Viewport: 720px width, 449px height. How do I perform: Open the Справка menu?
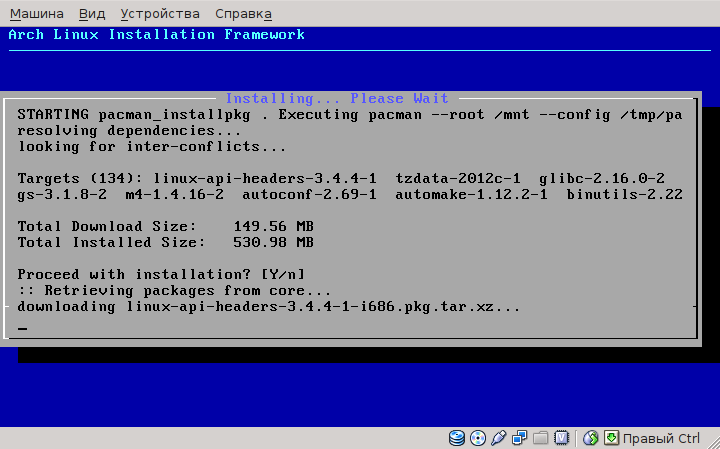pyautogui.click(x=243, y=14)
